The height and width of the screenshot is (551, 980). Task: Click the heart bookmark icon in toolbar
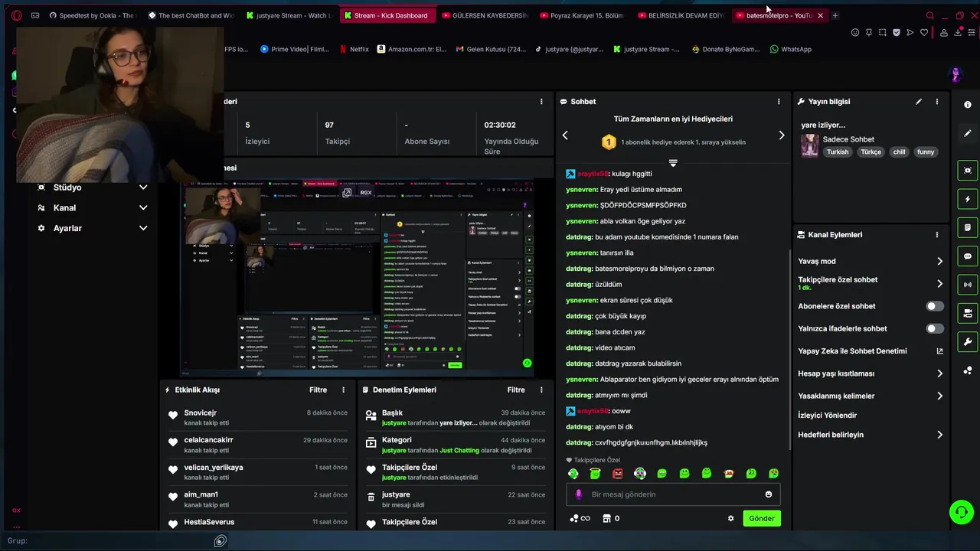(924, 32)
